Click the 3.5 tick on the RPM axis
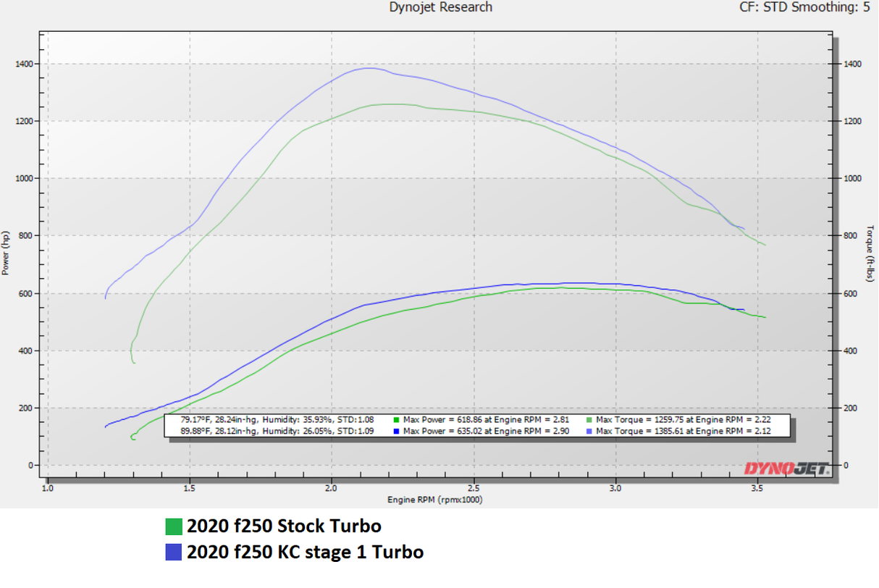The width and height of the screenshot is (879, 588). [x=757, y=488]
